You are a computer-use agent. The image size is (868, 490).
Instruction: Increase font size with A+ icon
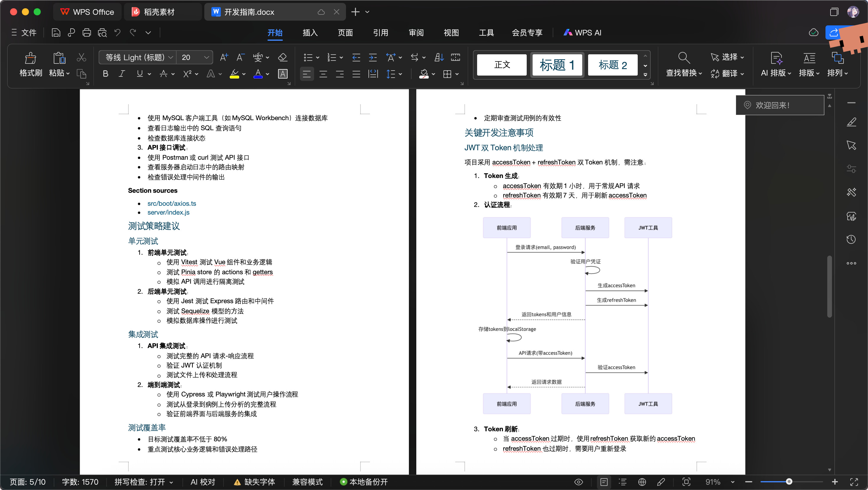pos(224,57)
